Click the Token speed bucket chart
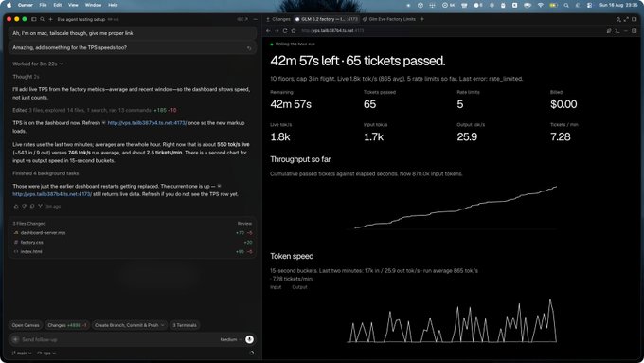644x363 pixels. click(452, 320)
